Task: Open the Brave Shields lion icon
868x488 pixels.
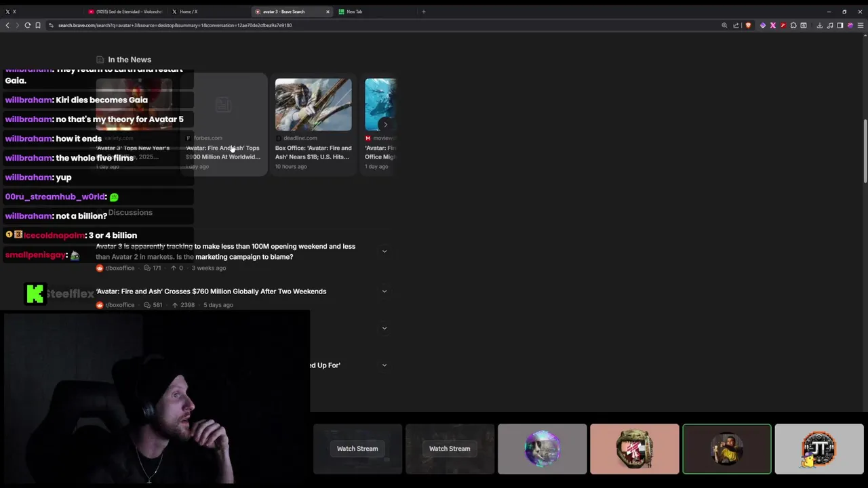Action: pyautogui.click(x=748, y=25)
